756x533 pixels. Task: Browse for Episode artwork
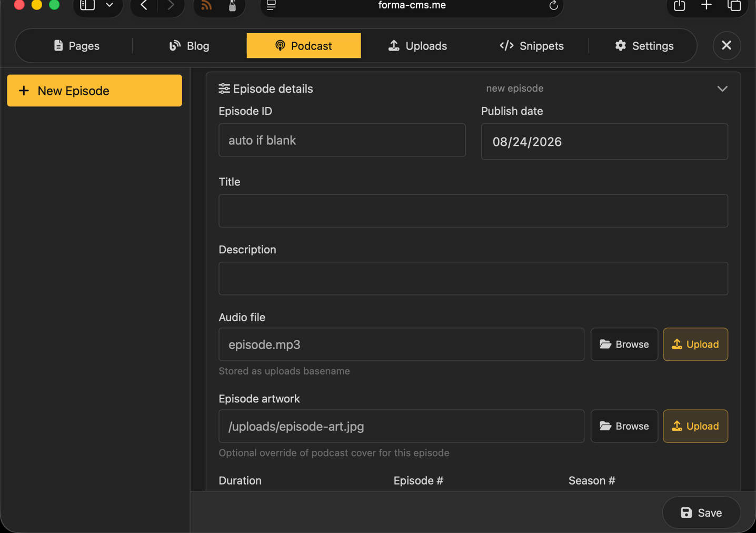pyautogui.click(x=624, y=426)
